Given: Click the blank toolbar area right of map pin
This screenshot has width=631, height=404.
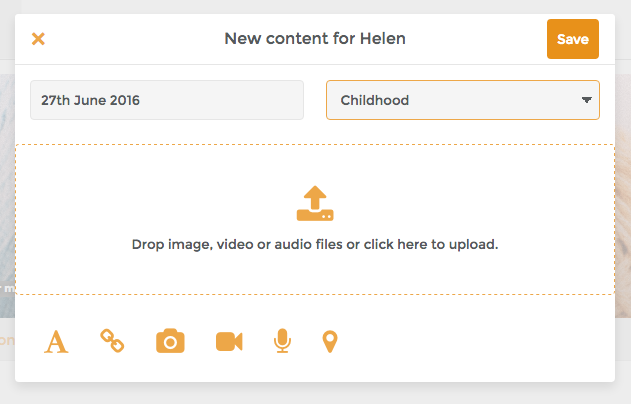Looking at the screenshot, I should pyautogui.click(x=480, y=342).
